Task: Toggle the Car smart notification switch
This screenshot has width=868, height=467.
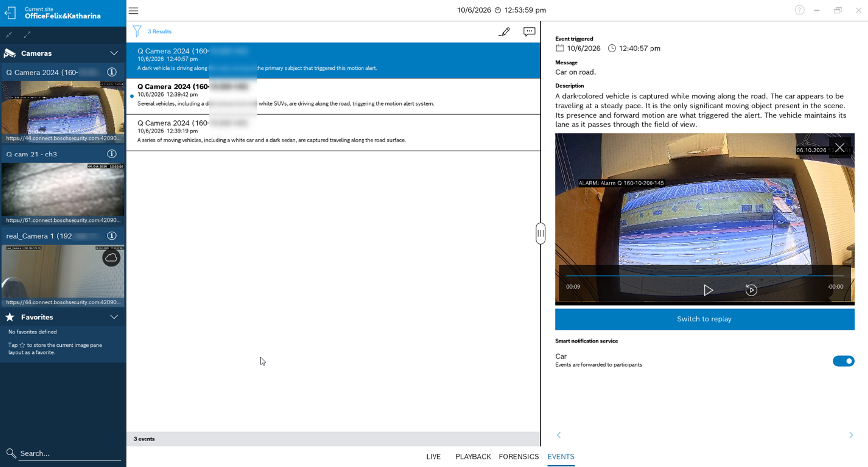Action: pos(843,361)
